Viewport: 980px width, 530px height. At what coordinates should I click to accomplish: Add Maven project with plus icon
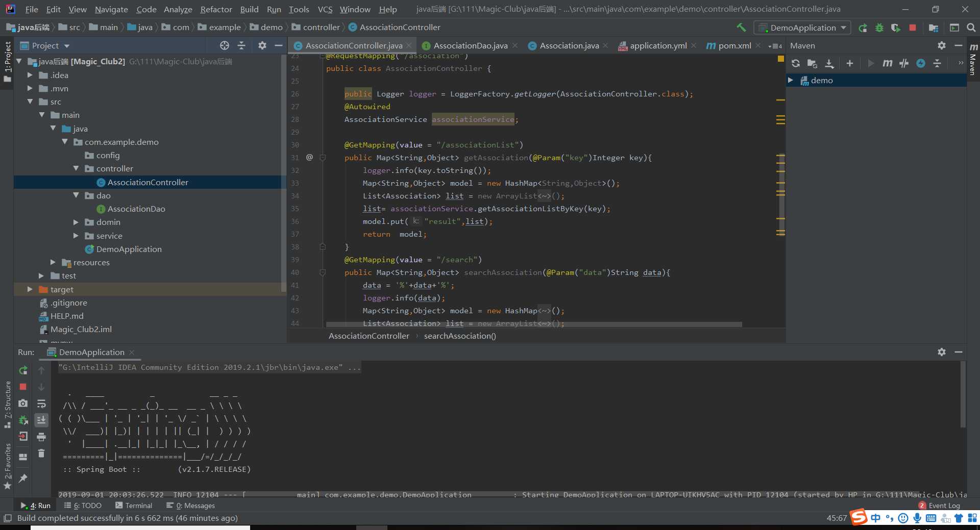pyautogui.click(x=850, y=63)
